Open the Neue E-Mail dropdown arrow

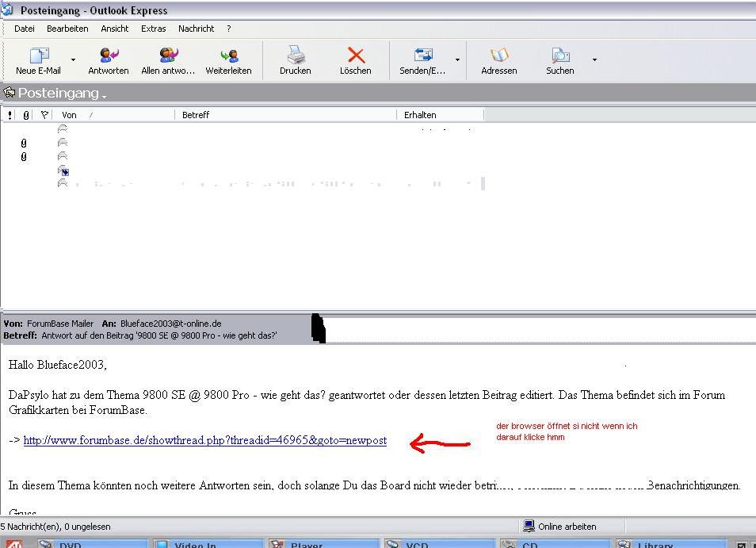[73, 59]
